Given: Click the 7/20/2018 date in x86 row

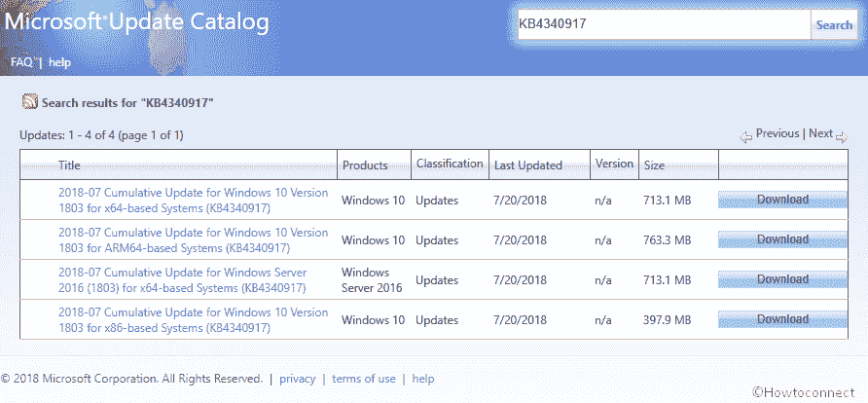Looking at the screenshot, I should pos(520,320).
